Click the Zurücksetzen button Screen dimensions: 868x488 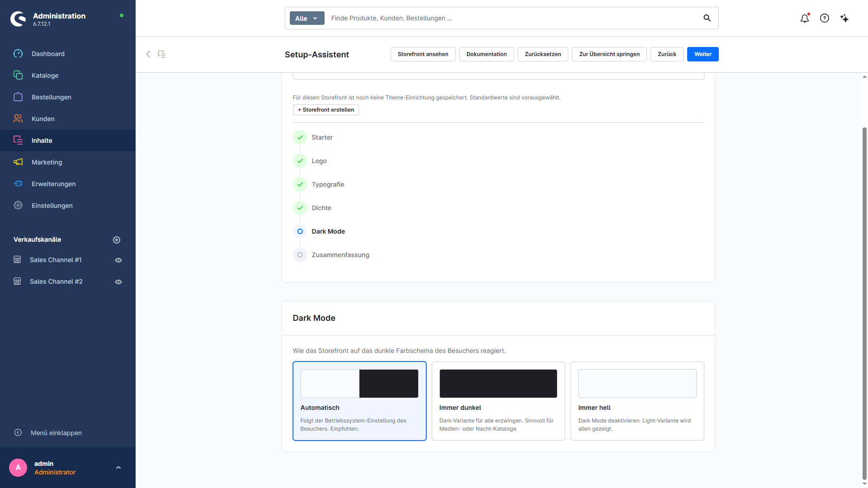click(x=542, y=54)
